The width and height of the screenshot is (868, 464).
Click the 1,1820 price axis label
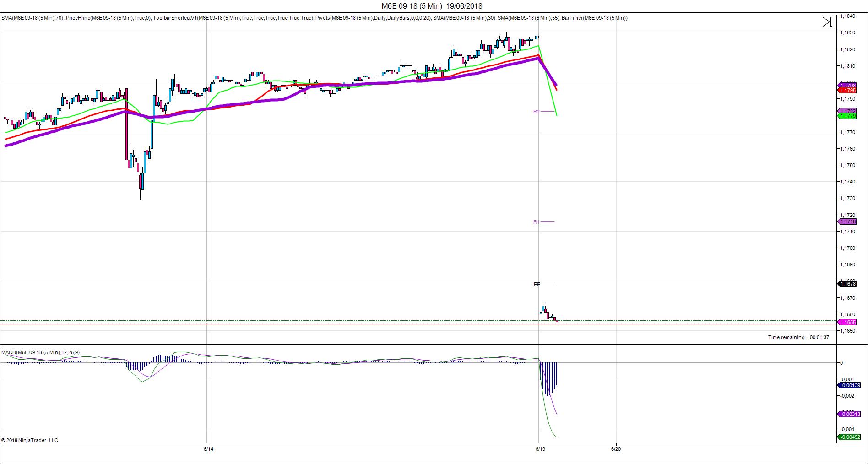click(848, 49)
